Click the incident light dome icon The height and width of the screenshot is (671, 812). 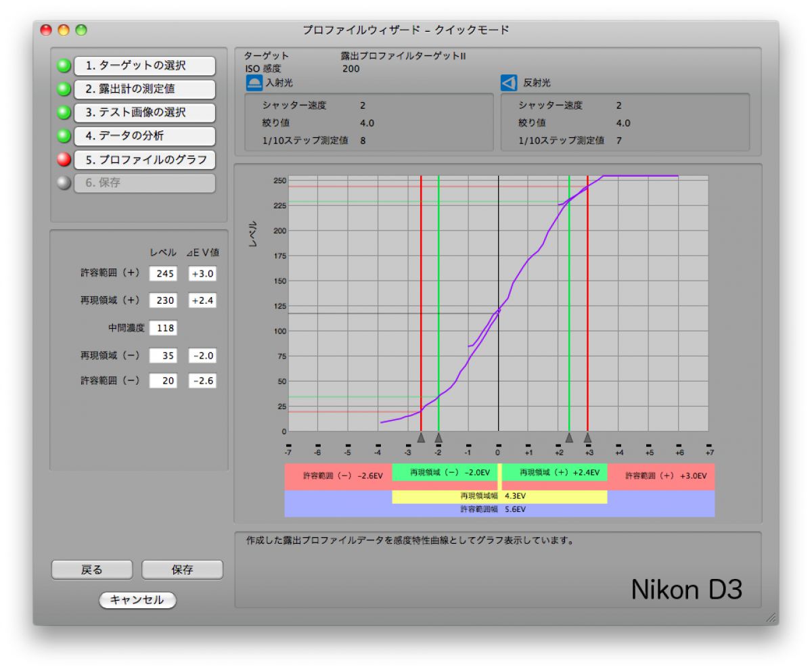[254, 83]
